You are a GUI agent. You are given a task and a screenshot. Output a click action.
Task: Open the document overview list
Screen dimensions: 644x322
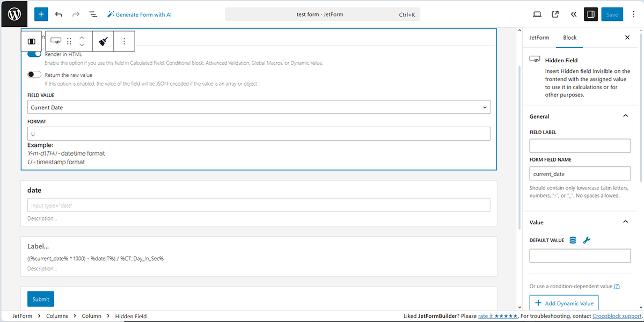click(93, 14)
